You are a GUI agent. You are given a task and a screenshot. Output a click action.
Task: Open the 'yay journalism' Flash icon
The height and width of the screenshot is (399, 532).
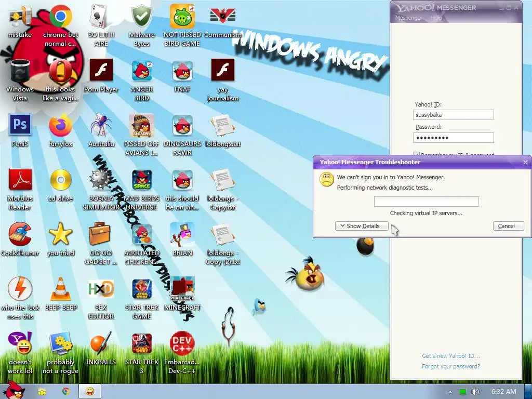click(x=222, y=70)
